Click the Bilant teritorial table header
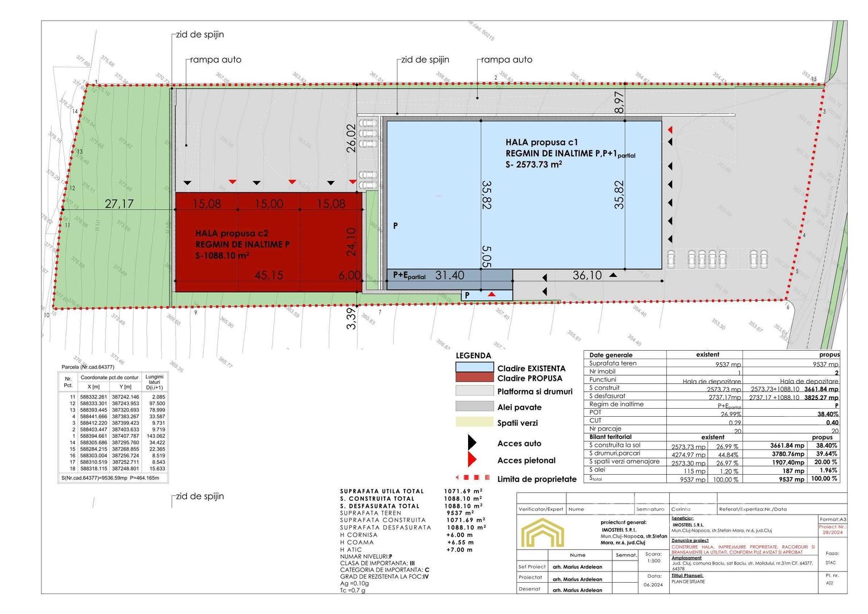Screen dimensions: 868x614 (610, 437)
